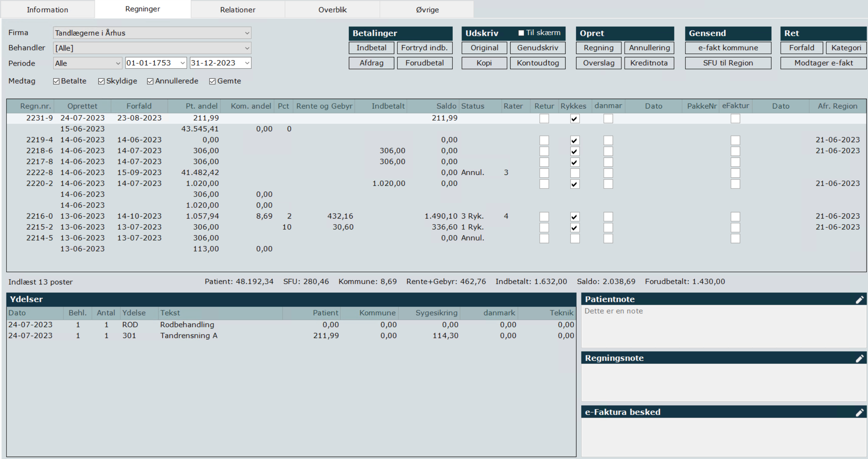Click SFU til Region button

(x=728, y=63)
